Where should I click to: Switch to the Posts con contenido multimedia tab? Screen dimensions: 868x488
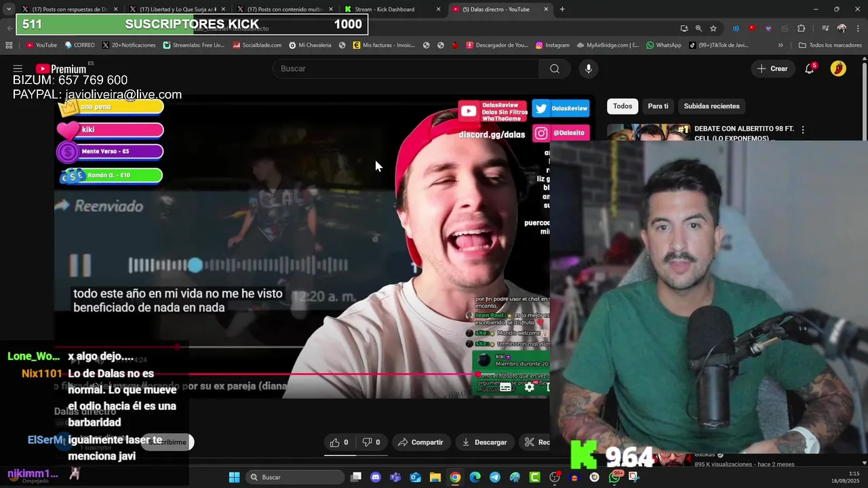(x=285, y=9)
